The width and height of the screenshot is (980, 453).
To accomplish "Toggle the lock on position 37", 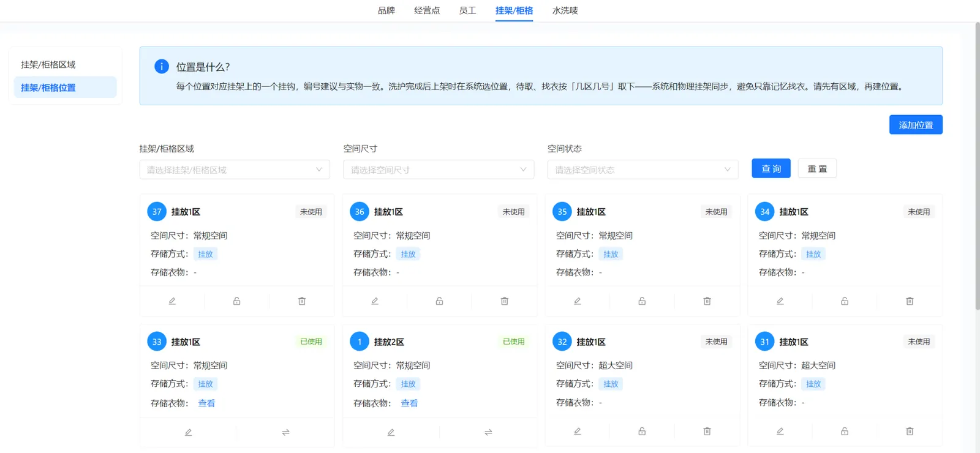I will (237, 301).
